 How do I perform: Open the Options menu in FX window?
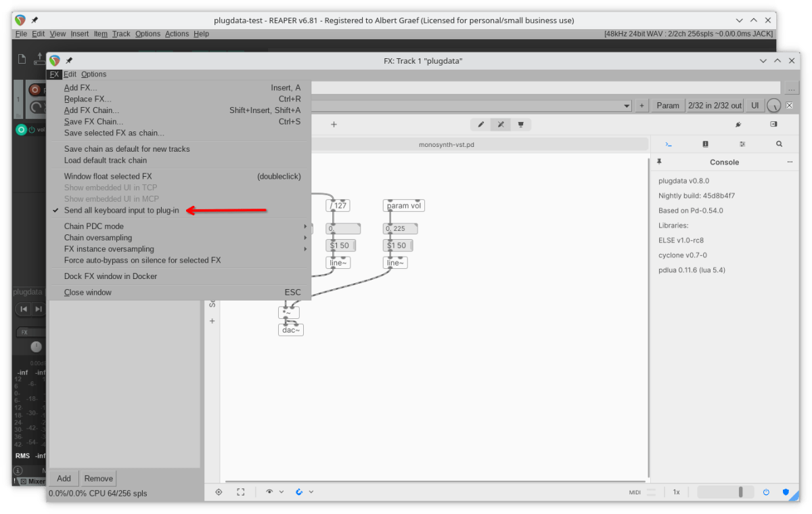[x=94, y=74]
